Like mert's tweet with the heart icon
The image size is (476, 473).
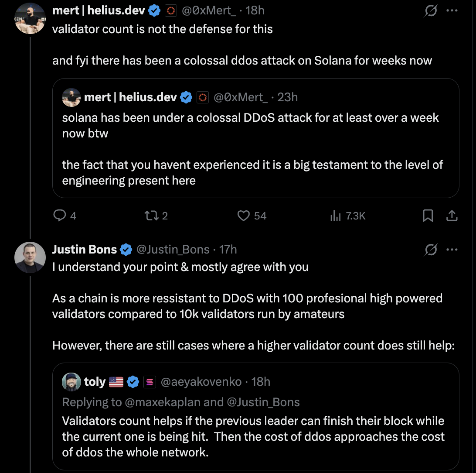pos(244,216)
